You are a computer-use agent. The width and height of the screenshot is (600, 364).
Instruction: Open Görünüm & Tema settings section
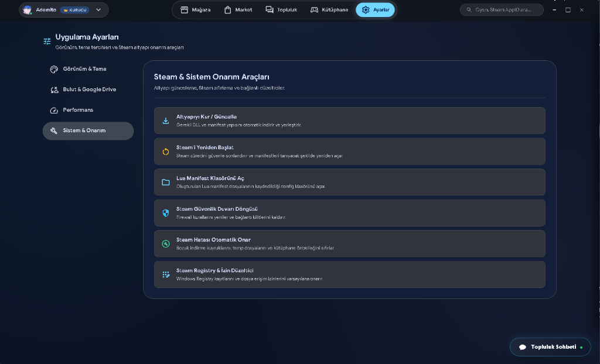coord(88,69)
